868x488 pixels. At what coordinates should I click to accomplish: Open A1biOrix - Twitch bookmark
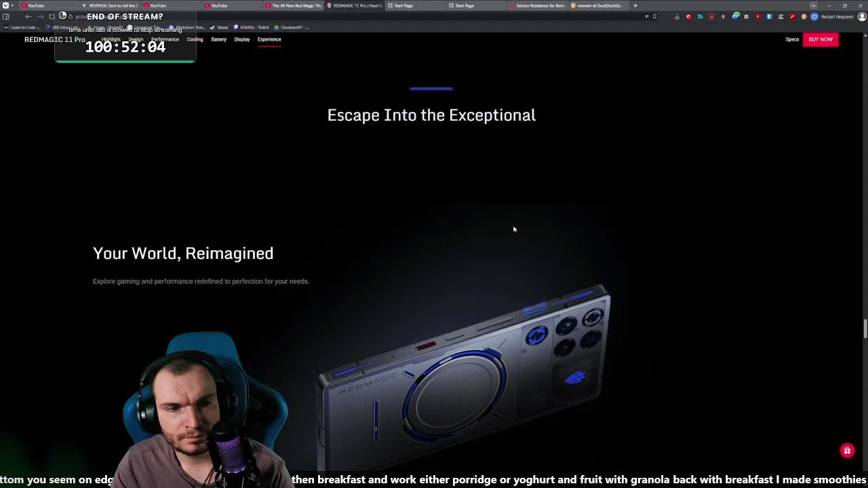tap(251, 27)
